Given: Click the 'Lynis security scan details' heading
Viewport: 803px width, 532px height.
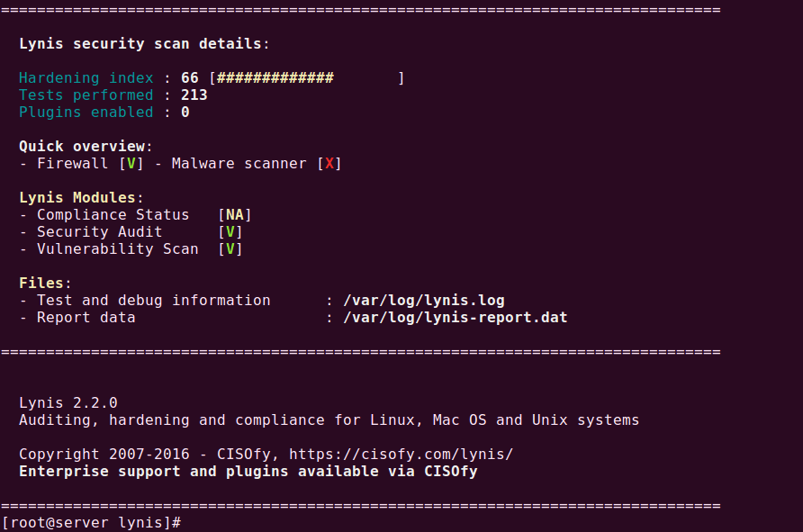Looking at the screenshot, I should point(141,43).
